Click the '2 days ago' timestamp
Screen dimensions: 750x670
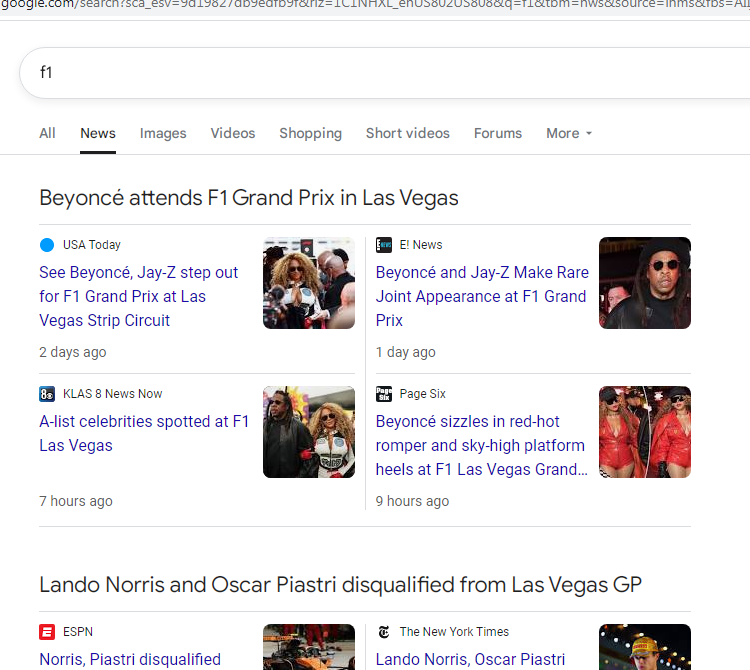tap(73, 352)
